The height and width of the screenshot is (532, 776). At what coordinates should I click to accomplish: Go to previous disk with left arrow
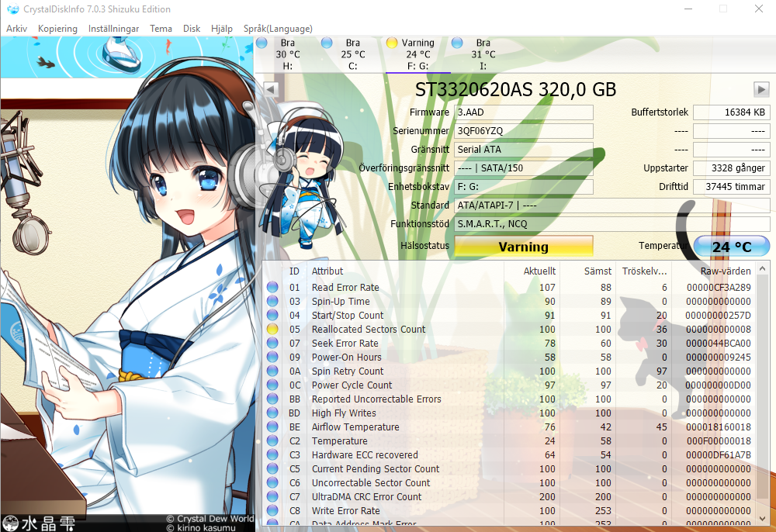pyautogui.click(x=271, y=89)
